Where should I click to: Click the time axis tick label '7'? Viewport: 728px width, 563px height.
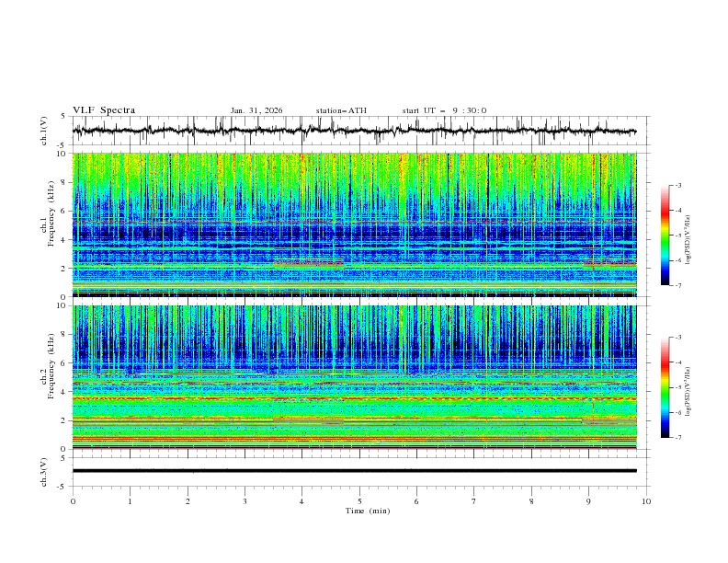(x=474, y=501)
